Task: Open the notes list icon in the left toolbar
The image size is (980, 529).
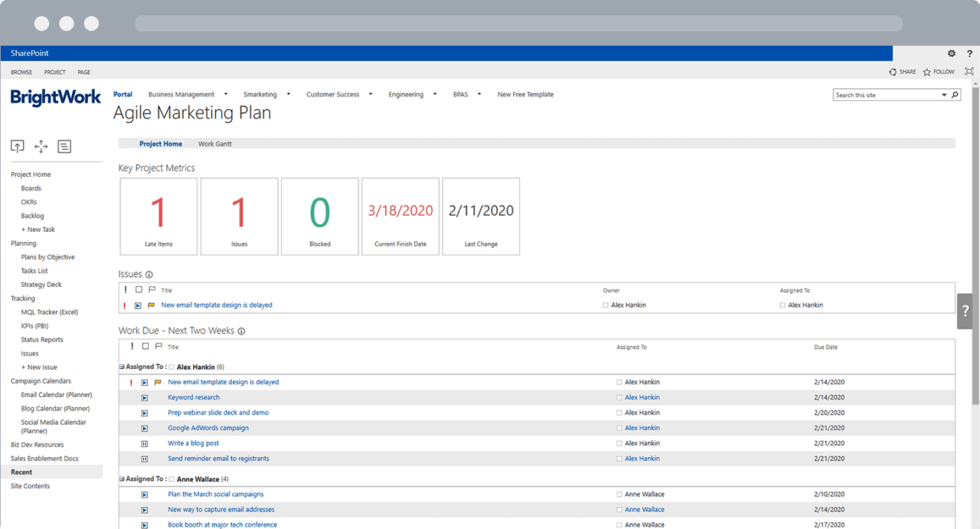Action: point(64,146)
